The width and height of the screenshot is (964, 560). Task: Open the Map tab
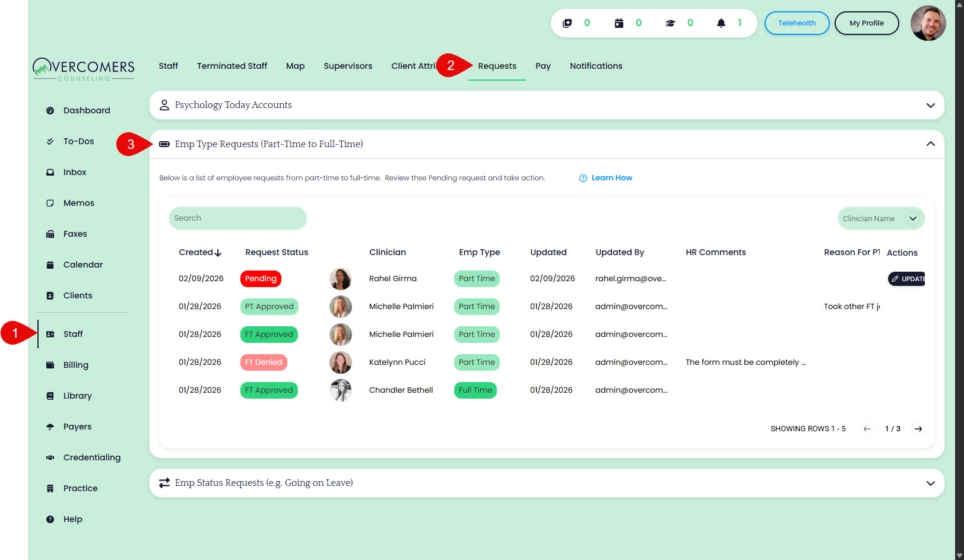295,66
